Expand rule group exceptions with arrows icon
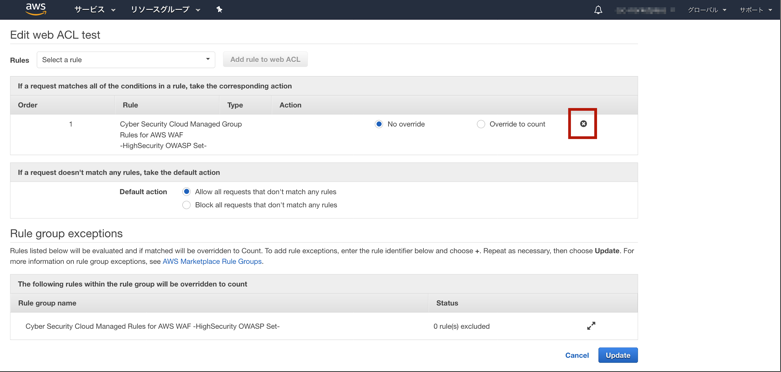The image size is (781, 372). [x=591, y=326]
